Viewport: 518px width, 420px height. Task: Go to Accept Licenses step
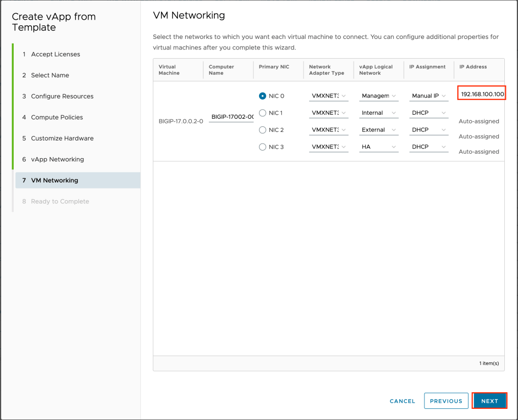55,54
